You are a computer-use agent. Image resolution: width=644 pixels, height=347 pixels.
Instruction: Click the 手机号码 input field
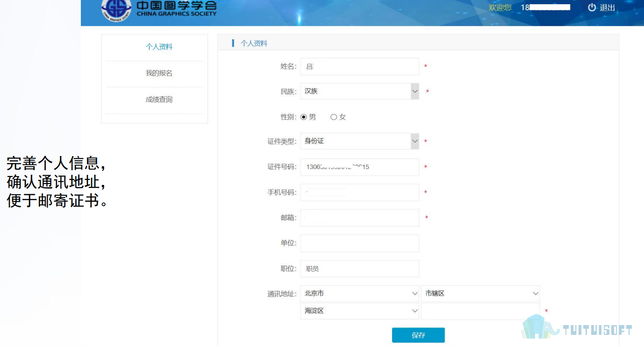(x=360, y=192)
